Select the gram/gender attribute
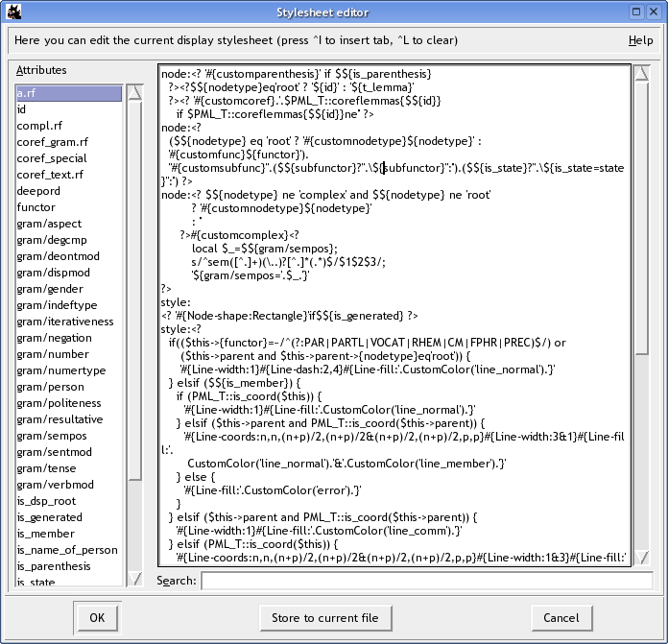The width and height of the screenshot is (668, 644). click(x=69, y=289)
